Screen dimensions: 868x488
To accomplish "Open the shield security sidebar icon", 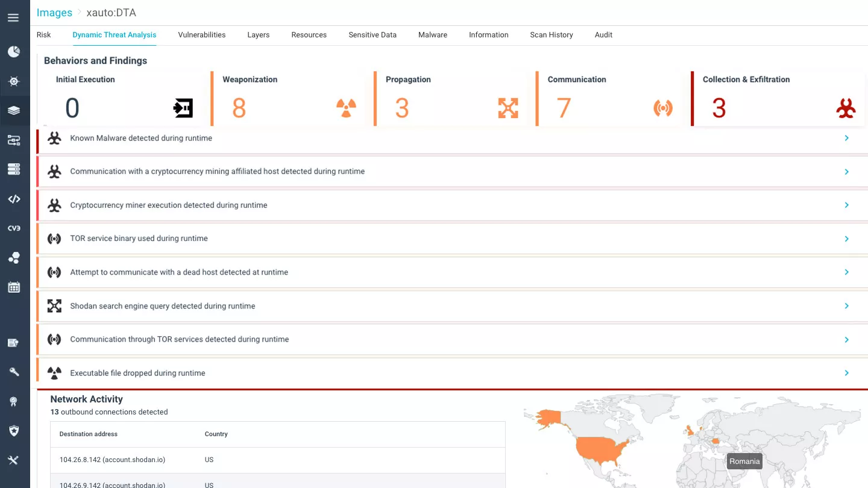I will pos(14,431).
